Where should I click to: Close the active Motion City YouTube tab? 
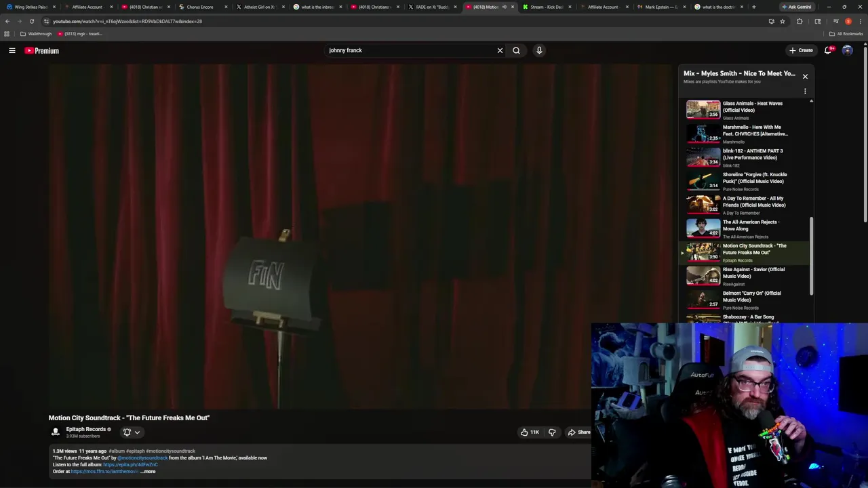512,7
